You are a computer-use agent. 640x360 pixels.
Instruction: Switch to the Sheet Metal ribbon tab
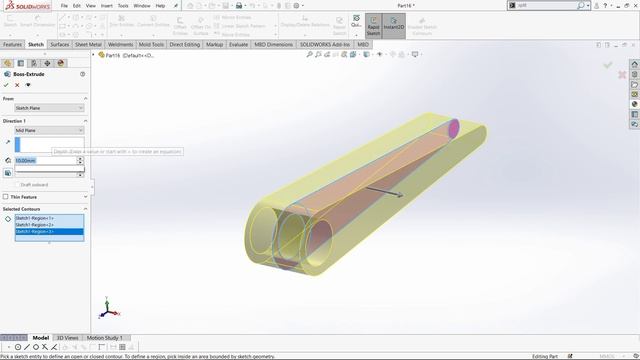click(88, 44)
